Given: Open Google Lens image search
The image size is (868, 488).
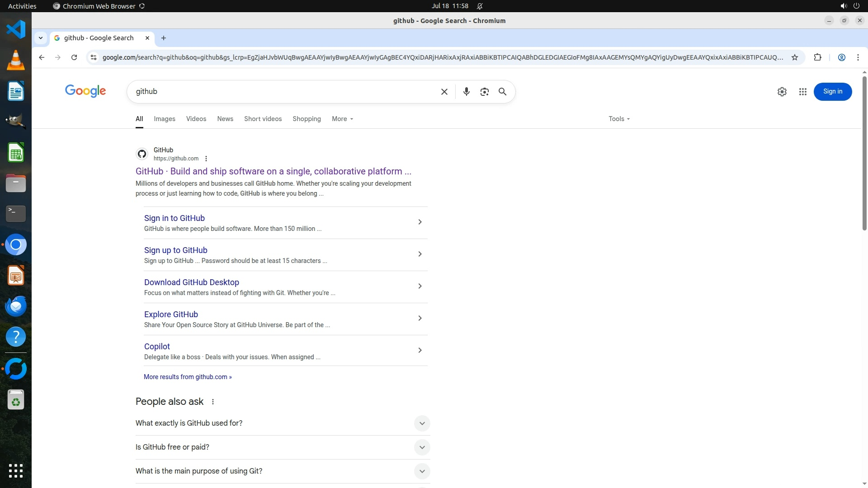Looking at the screenshot, I should pos(484,92).
